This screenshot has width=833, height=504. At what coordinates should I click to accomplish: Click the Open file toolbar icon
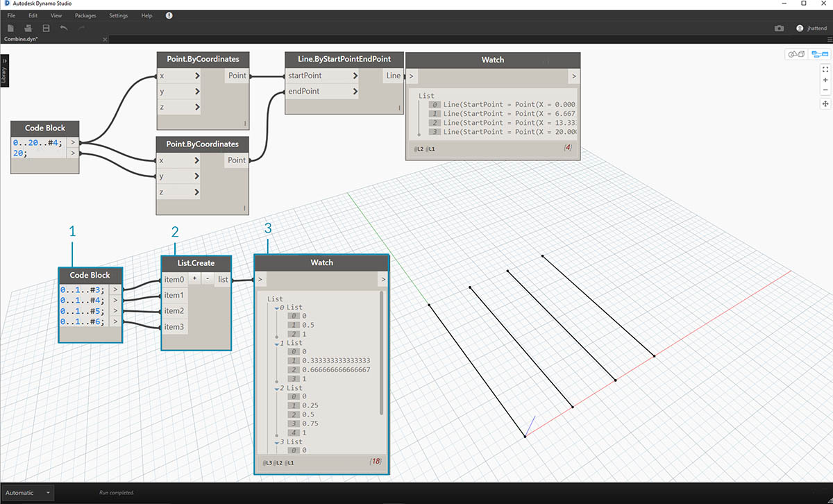coord(28,28)
